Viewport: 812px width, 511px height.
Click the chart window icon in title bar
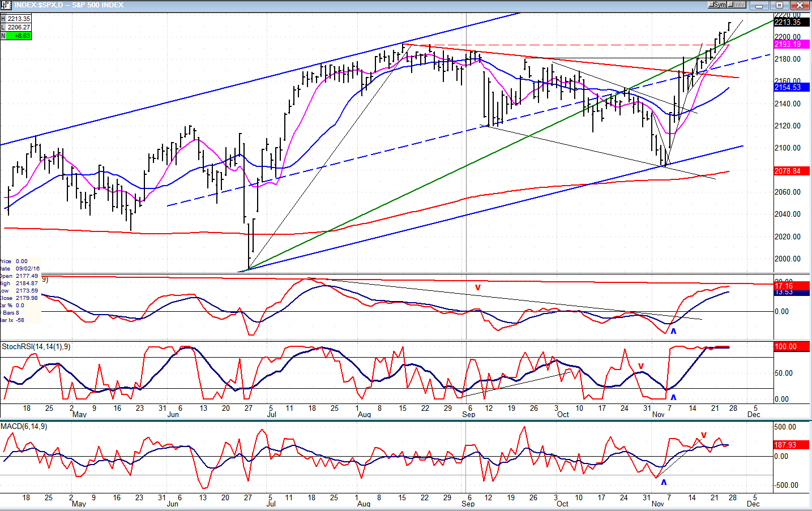(6, 5)
